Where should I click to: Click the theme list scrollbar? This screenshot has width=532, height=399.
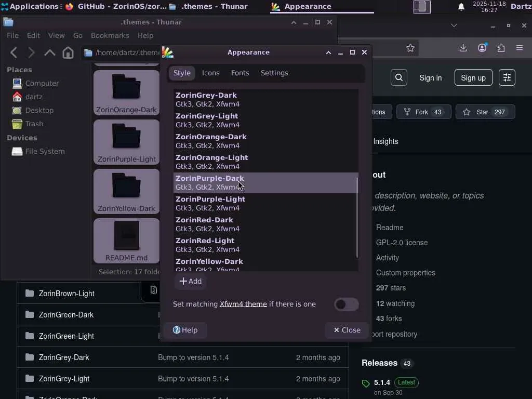[356, 217]
